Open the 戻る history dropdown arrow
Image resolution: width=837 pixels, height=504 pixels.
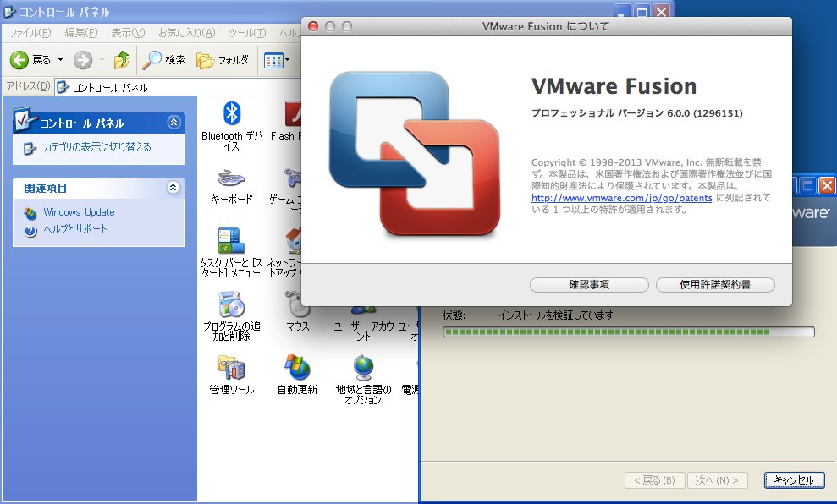pyautogui.click(x=60, y=60)
